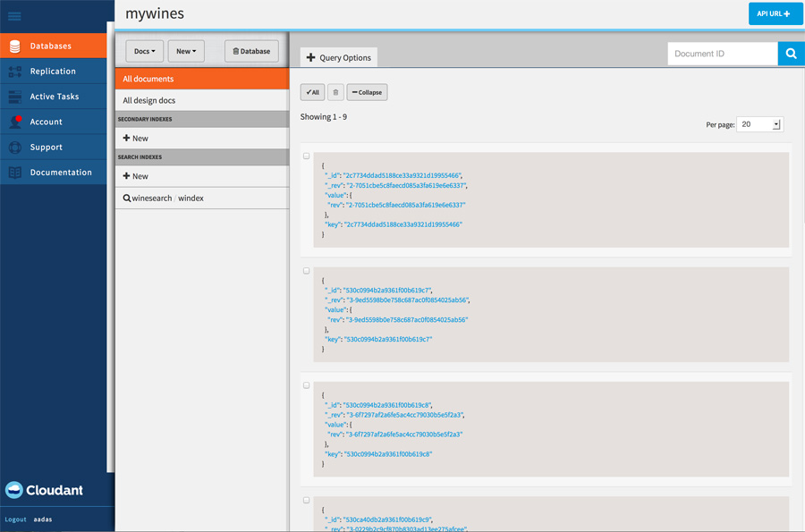Screen dimensions: 805x532
Task: Click the Active Tasks icon
Action: pyautogui.click(x=15, y=97)
